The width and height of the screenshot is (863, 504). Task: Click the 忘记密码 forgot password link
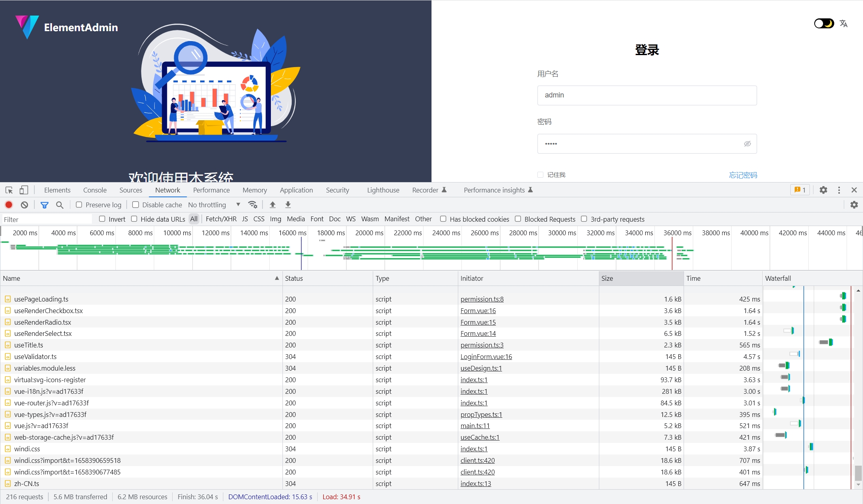(743, 175)
